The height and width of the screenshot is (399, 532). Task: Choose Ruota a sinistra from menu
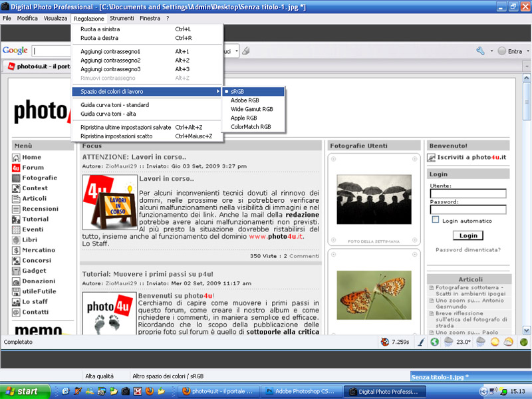click(147, 29)
